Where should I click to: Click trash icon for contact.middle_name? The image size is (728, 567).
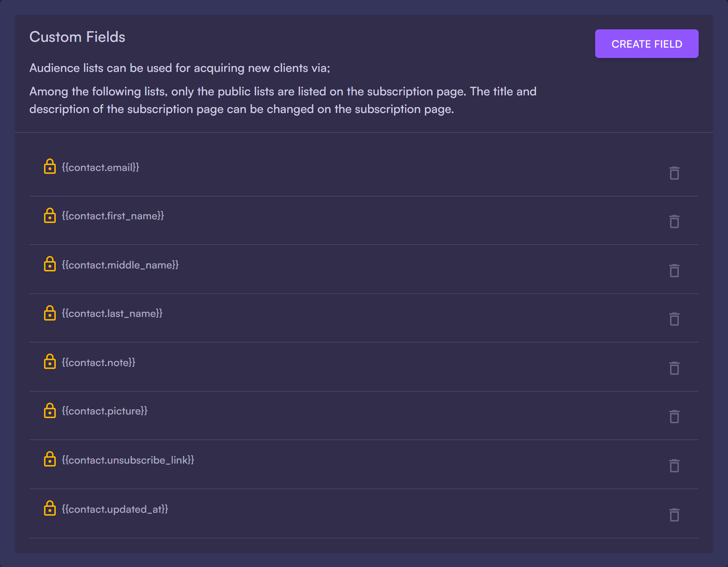(674, 271)
